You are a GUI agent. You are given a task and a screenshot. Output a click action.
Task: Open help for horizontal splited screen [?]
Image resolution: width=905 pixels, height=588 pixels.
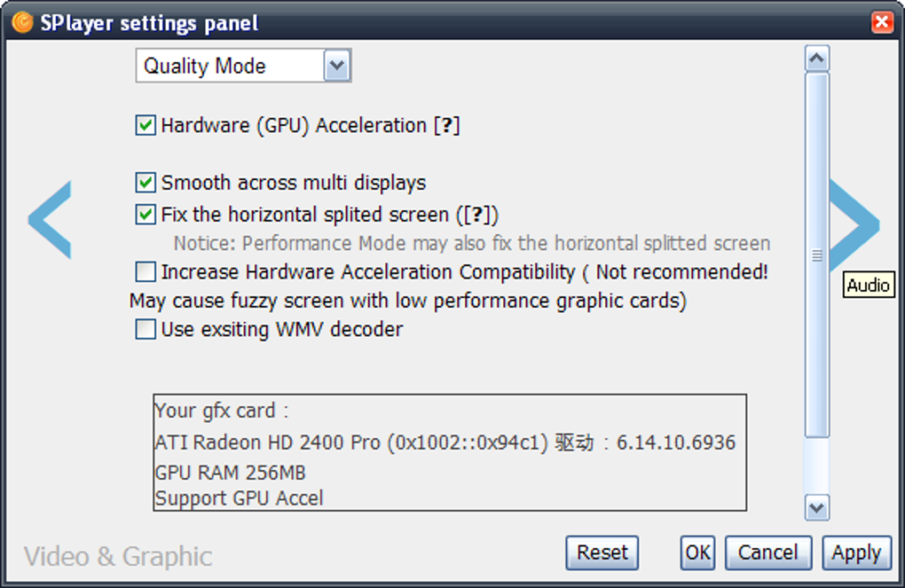tap(477, 215)
